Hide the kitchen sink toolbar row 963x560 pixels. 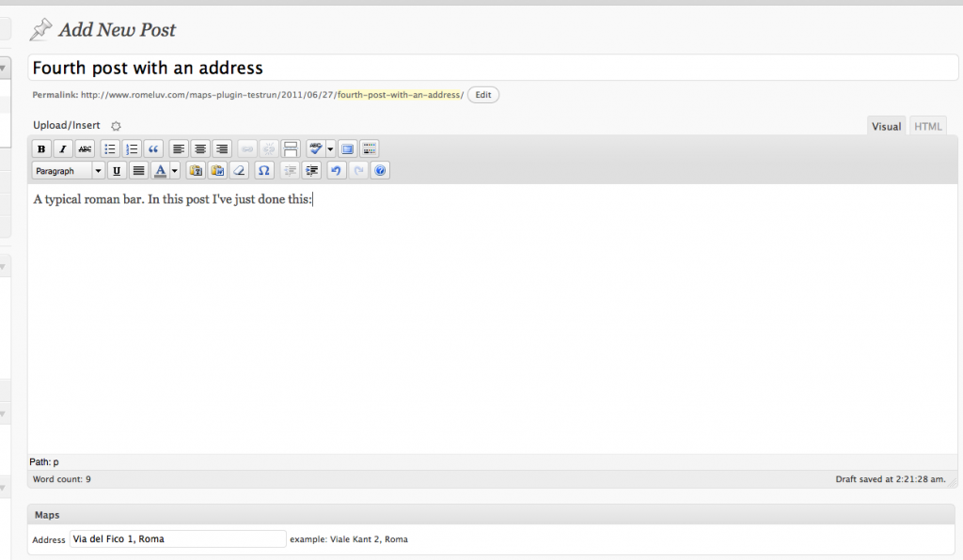pos(370,148)
